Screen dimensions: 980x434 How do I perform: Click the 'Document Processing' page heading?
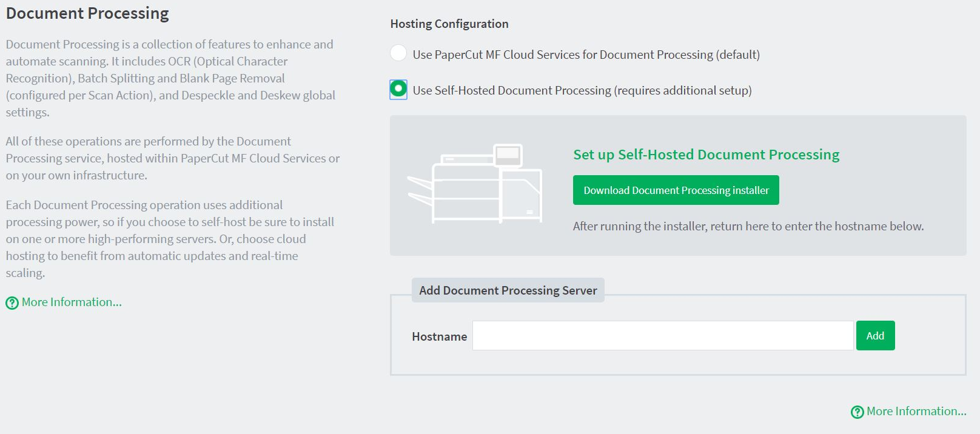click(87, 13)
